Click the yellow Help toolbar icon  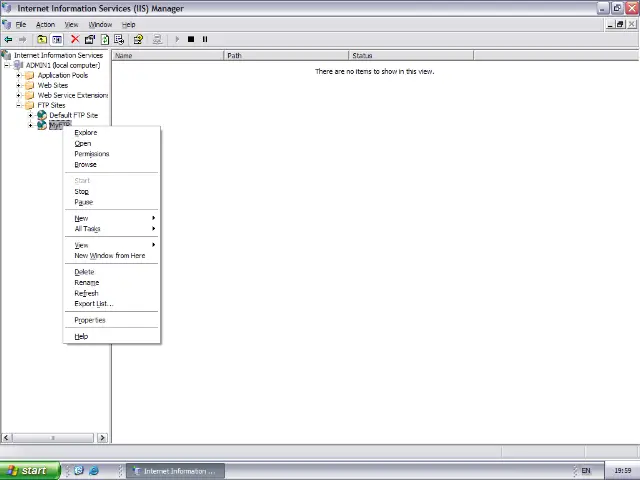(x=138, y=39)
